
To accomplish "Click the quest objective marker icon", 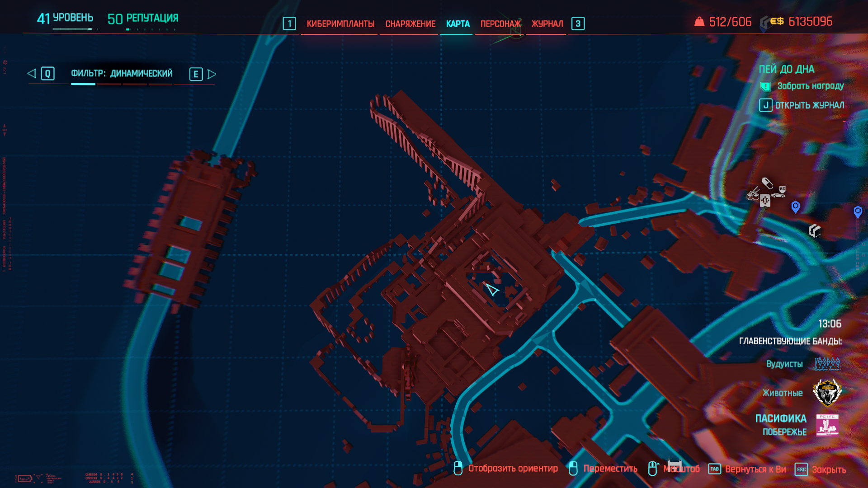I will coord(765,86).
